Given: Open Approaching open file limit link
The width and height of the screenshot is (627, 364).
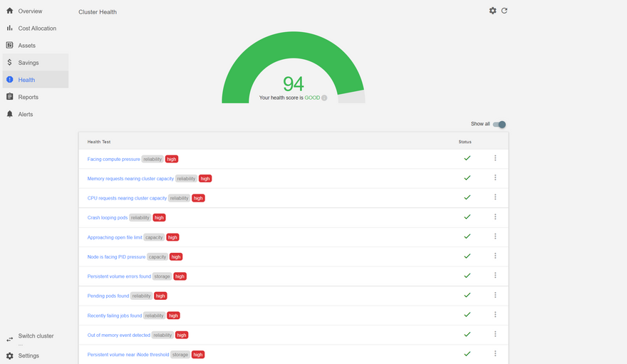Looking at the screenshot, I should point(115,237).
